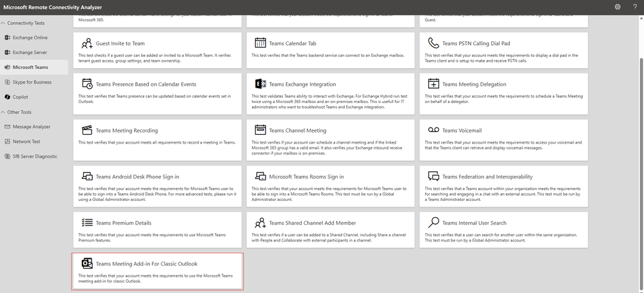The image size is (644, 293).
Task: Click the Network Test sidebar icon
Action: [x=7, y=142]
